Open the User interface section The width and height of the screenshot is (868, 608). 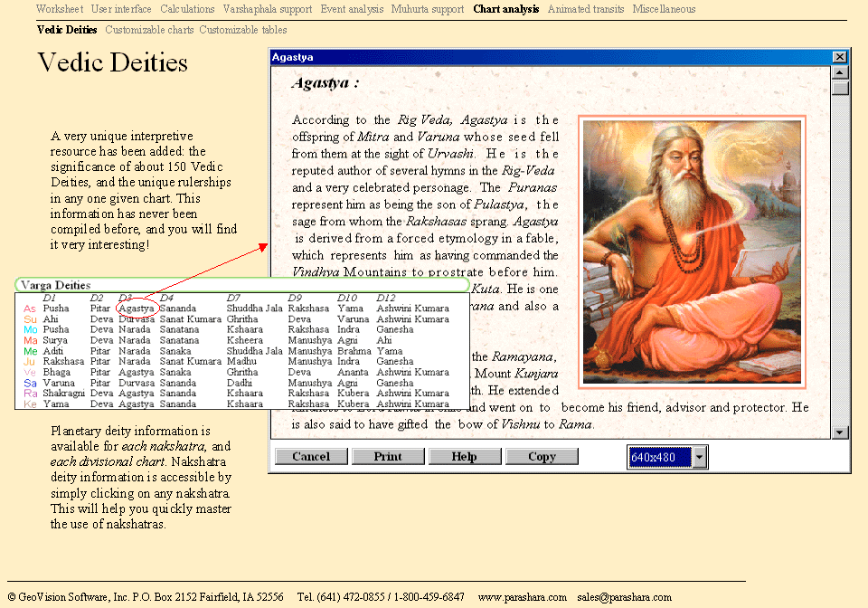point(121,9)
